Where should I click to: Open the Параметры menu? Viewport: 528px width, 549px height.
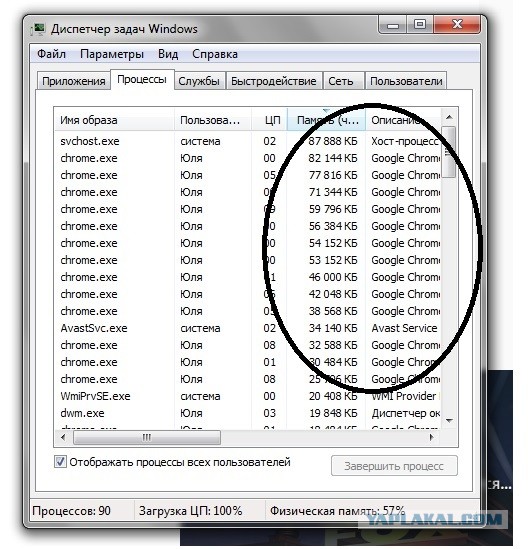[112, 54]
